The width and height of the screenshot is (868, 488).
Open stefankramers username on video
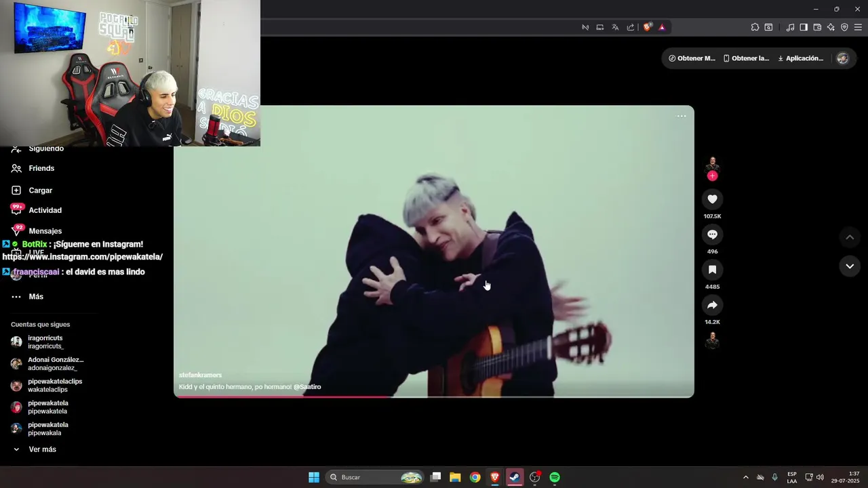[200, 375]
